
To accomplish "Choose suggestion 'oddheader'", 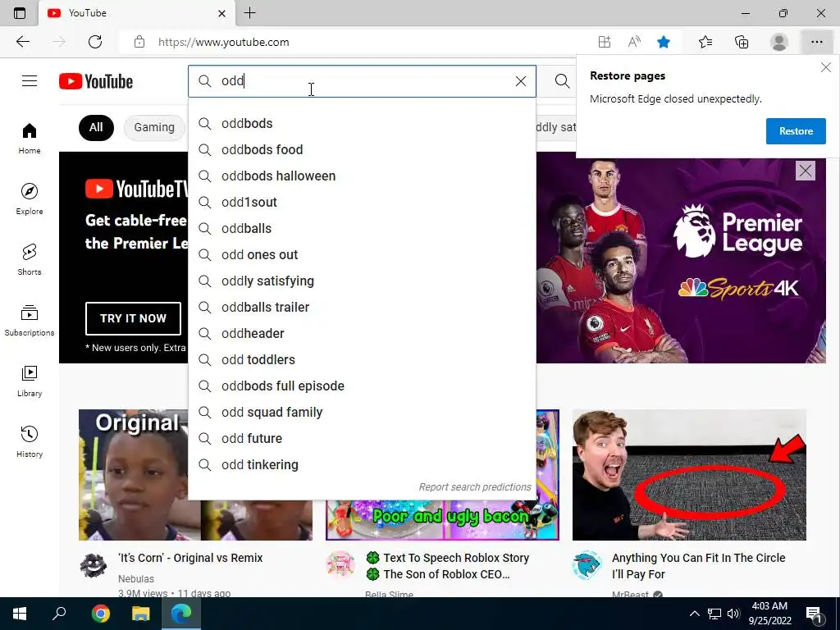I will (x=362, y=333).
